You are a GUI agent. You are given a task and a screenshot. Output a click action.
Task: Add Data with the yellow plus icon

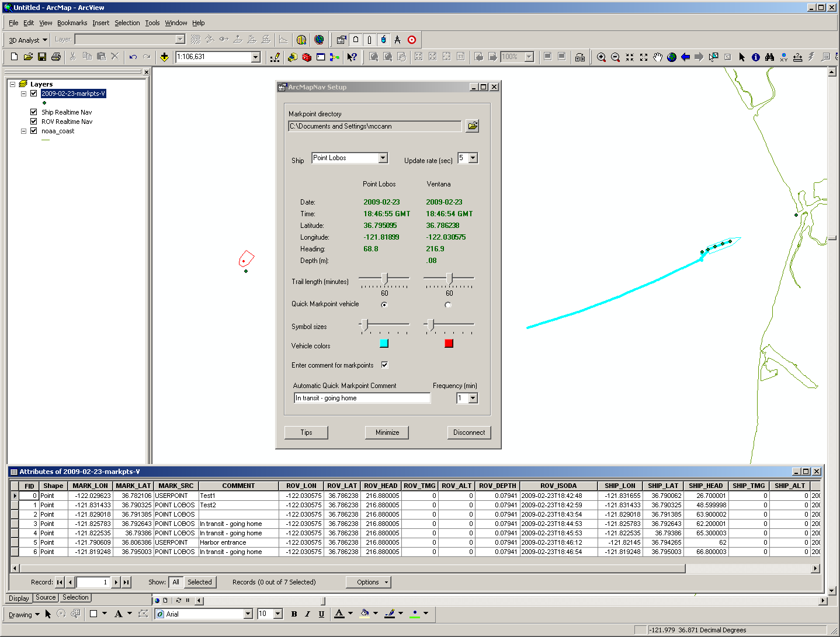pos(164,57)
